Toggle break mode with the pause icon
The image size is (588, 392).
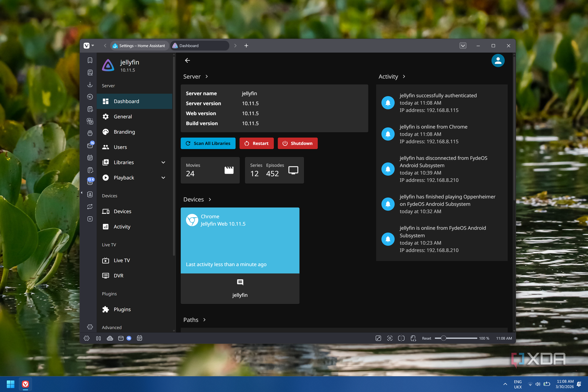(x=98, y=338)
